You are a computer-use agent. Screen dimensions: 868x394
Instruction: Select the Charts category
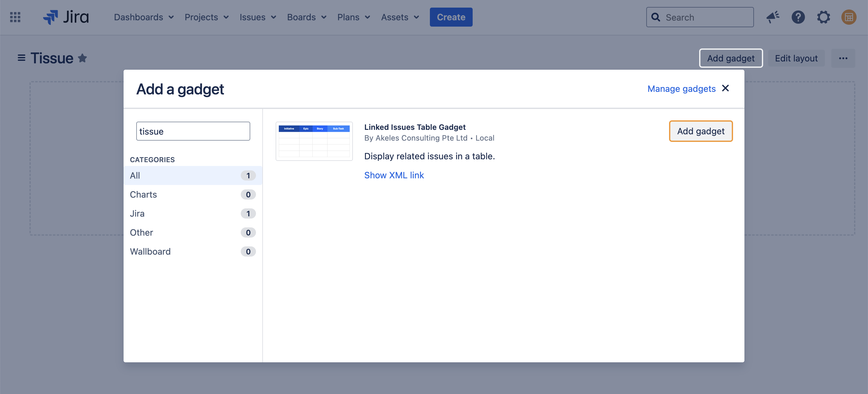coord(192,195)
